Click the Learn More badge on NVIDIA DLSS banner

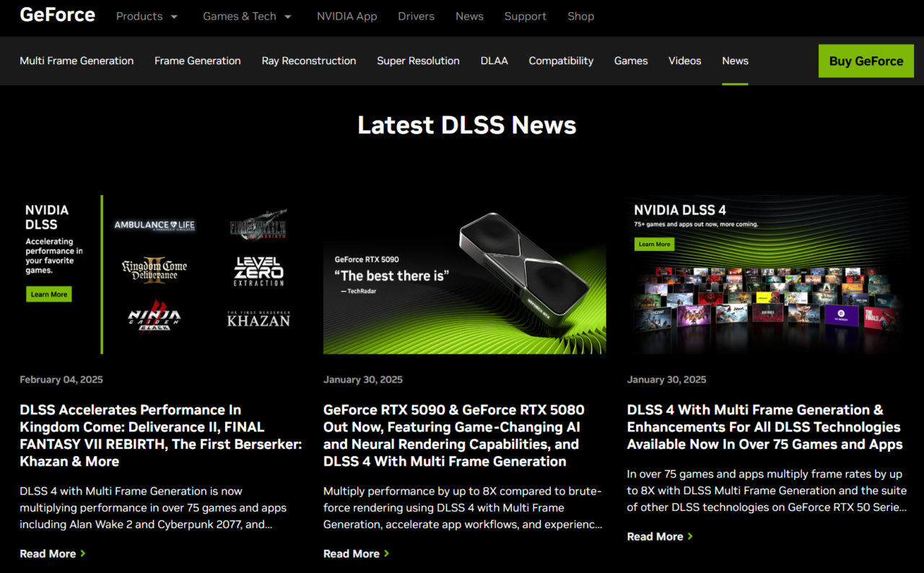coord(48,294)
